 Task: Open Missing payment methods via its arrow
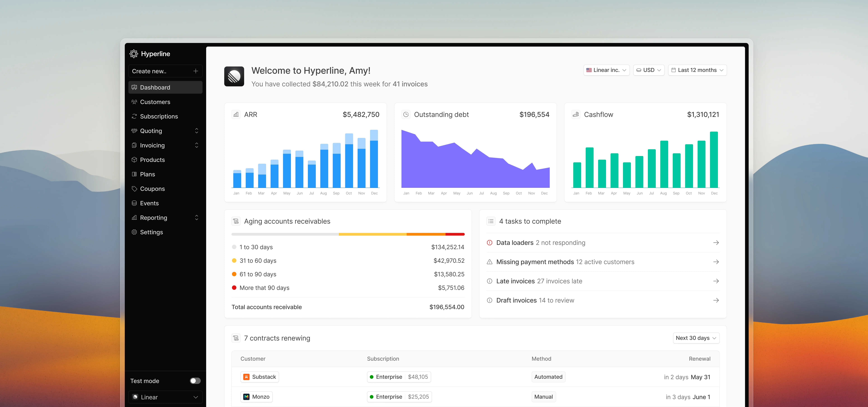click(716, 262)
